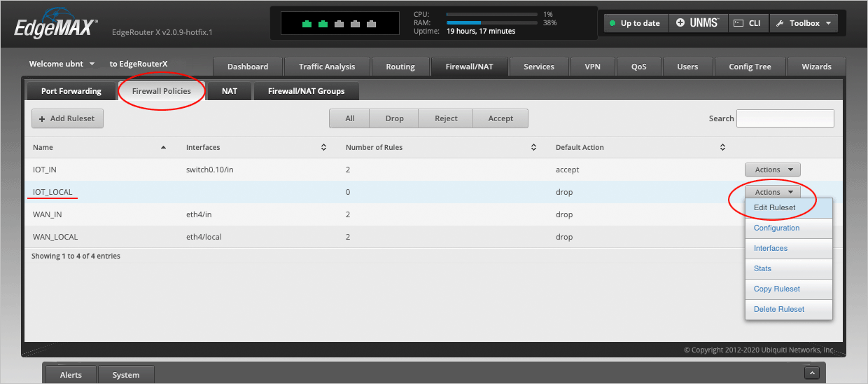Image resolution: width=868 pixels, height=384 pixels.
Task: Choose Edit Ruleset from the menu
Action: tap(789, 207)
